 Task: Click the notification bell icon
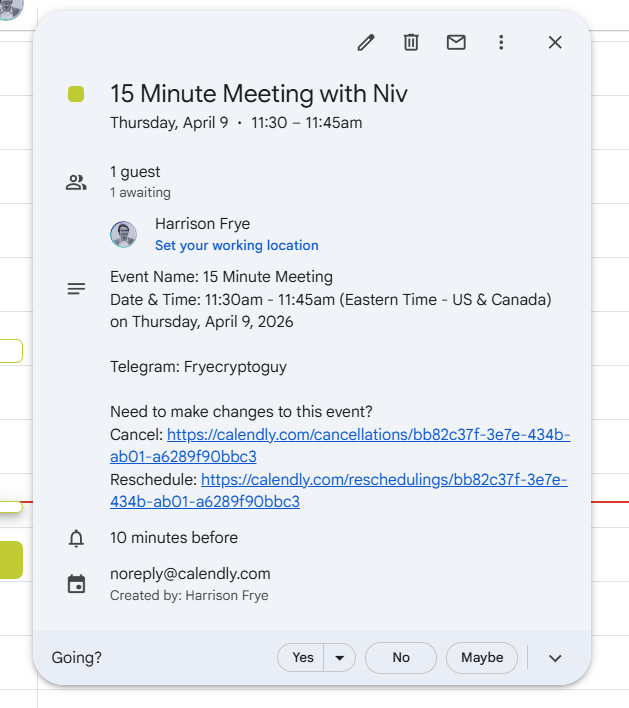76,538
